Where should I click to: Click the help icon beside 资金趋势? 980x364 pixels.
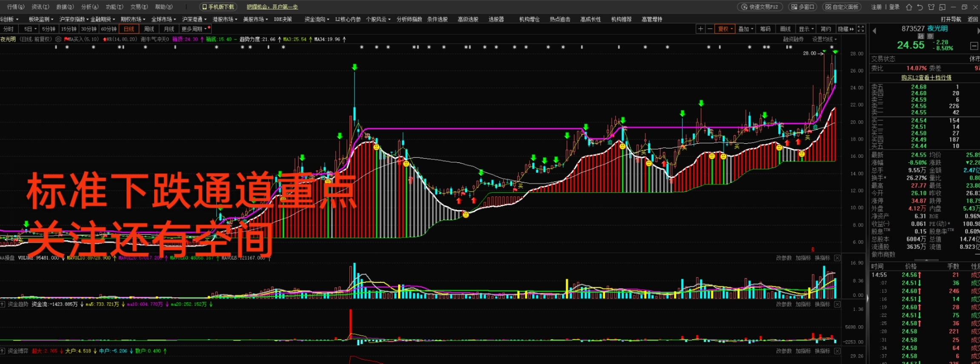coord(3,304)
